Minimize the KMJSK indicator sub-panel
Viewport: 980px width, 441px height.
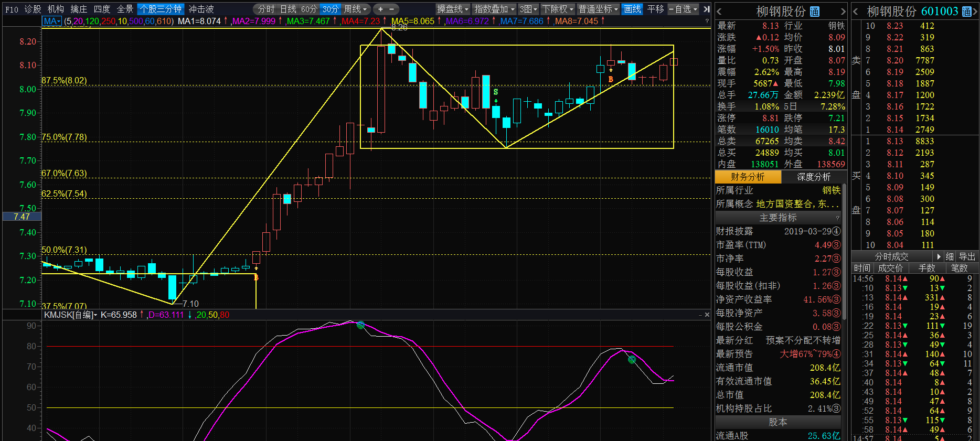coord(700,315)
